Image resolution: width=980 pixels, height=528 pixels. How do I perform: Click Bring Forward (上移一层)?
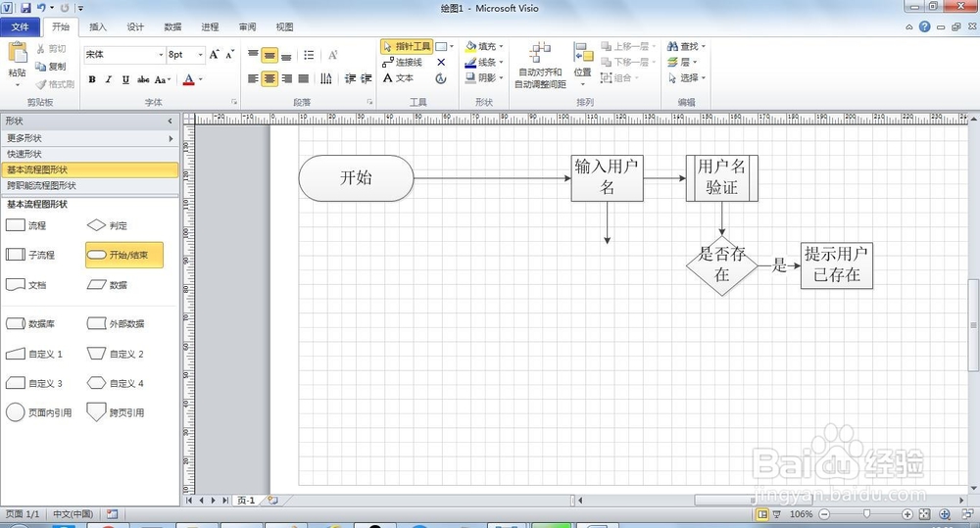point(628,46)
